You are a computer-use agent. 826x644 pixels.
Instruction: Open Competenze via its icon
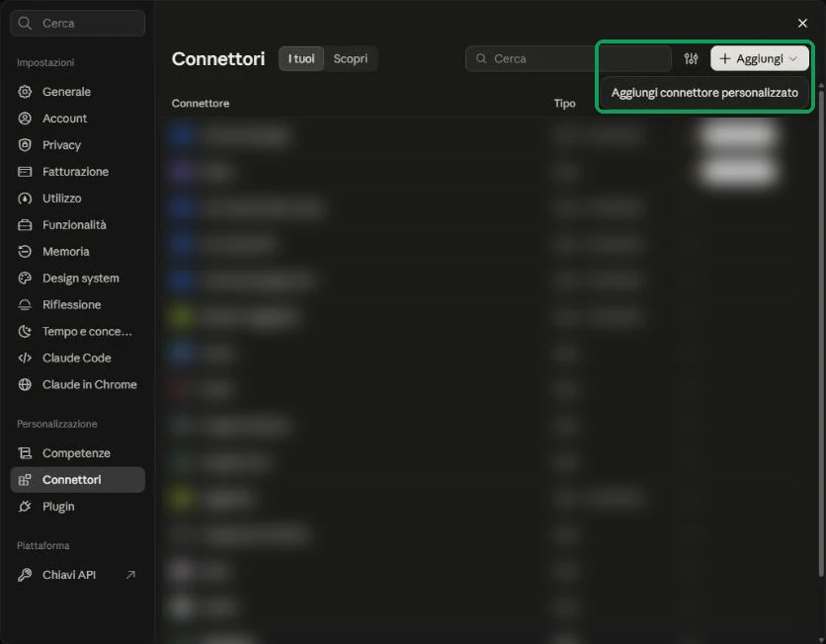pos(25,452)
